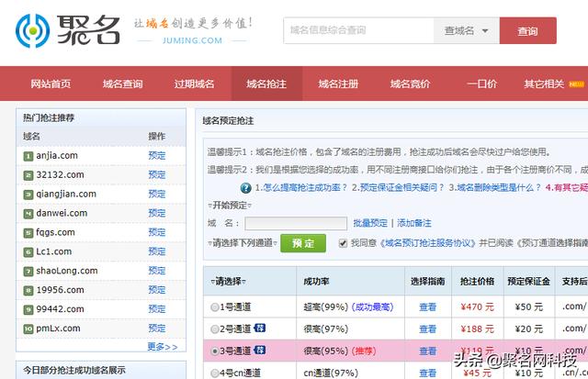The image size is (588, 379).
Task: Click 预定 link for 32132.com
Action: [157, 175]
